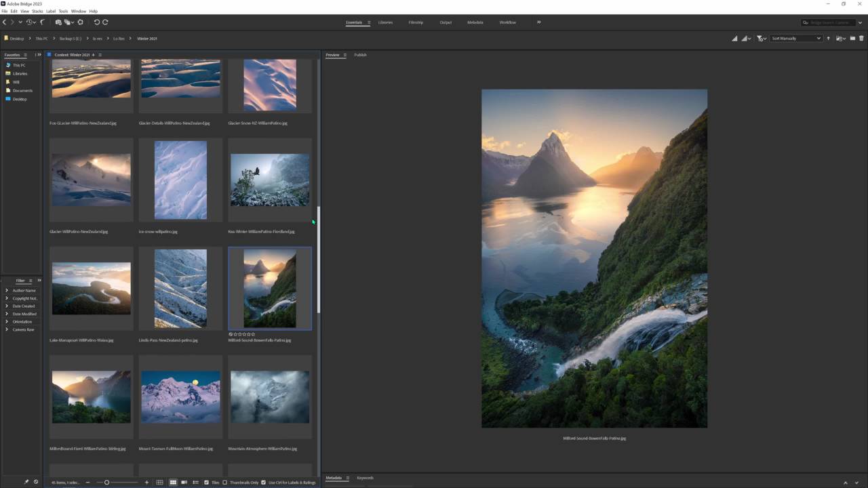
Task: Create a new folder icon
Action: click(852, 39)
